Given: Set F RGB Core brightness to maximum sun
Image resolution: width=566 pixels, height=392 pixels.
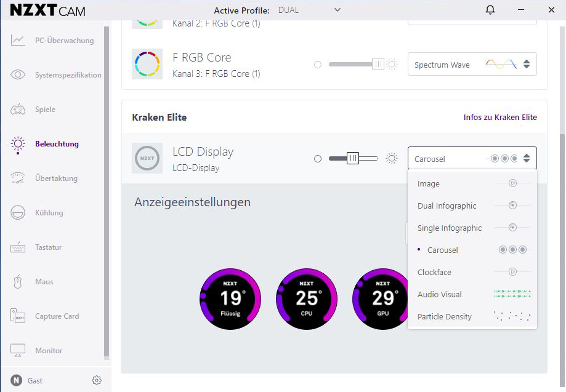Looking at the screenshot, I should [x=392, y=64].
